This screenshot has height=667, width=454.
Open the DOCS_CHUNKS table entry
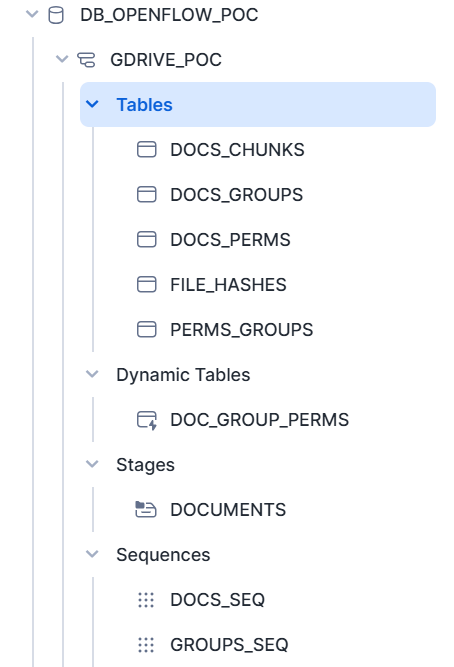237,150
